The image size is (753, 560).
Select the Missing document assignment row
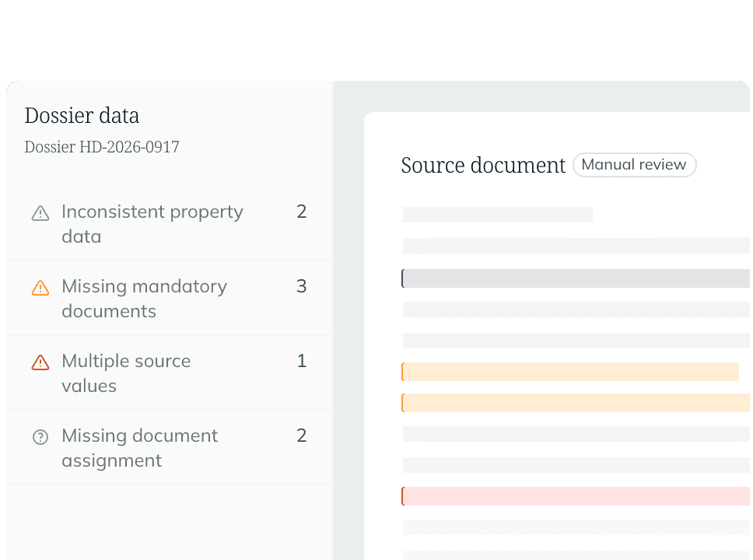[x=170, y=448]
